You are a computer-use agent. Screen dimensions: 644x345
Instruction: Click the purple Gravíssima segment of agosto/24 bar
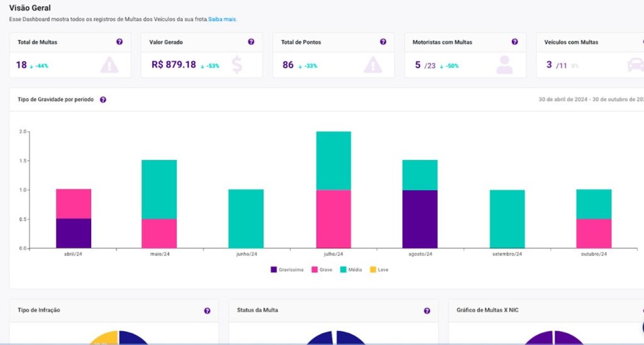pyautogui.click(x=419, y=219)
